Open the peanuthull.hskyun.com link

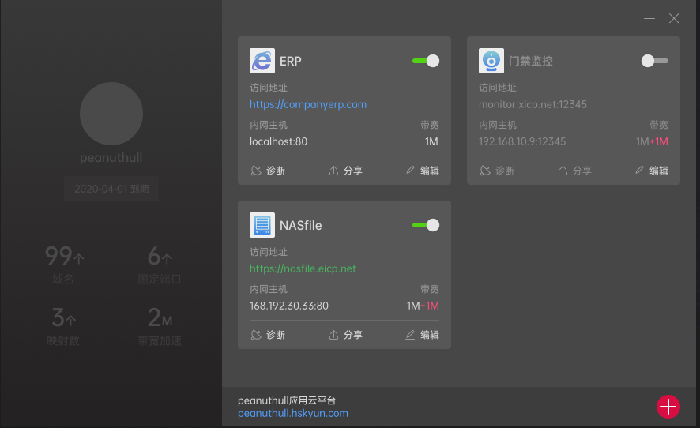pos(292,412)
